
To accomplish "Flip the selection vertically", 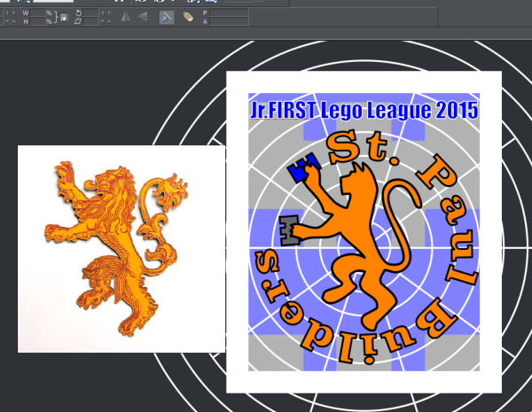I will pyautogui.click(x=143, y=17).
